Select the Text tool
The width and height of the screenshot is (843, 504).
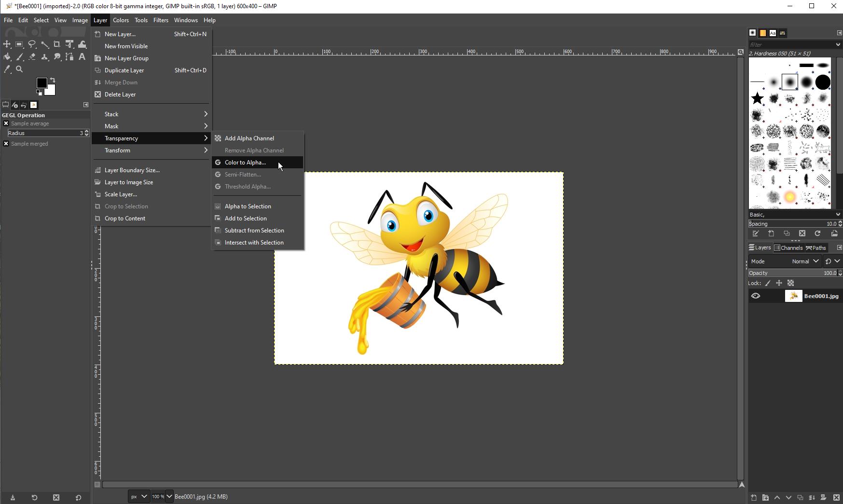coord(82,57)
